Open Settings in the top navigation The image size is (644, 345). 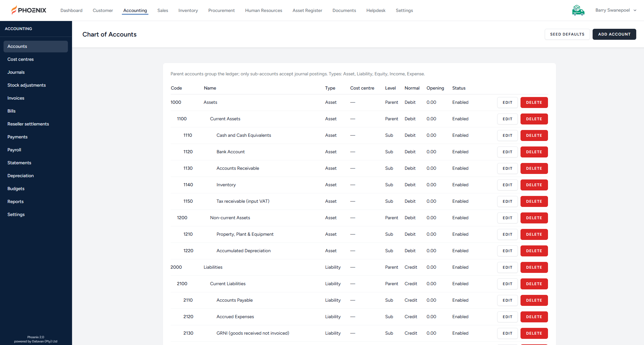pos(404,10)
